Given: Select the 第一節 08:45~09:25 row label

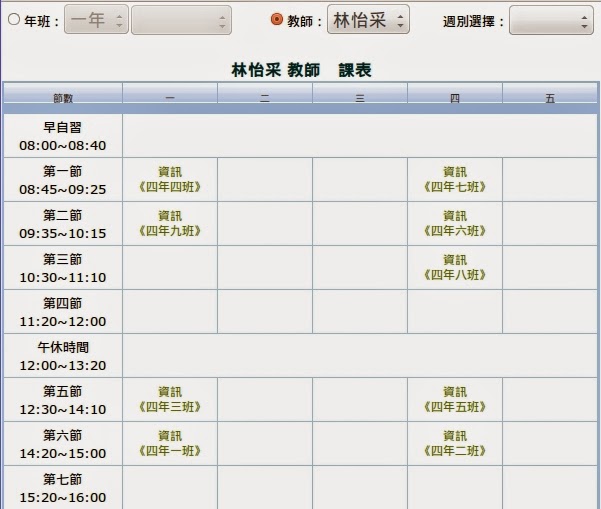Looking at the screenshot, I should click(63, 180).
